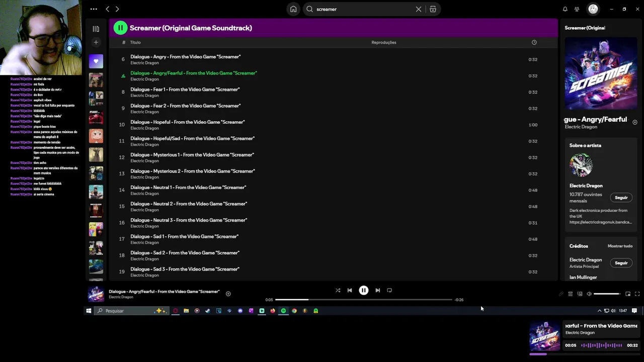Open File Explorer from the taskbar
This screenshot has width=644, height=362.
point(186,311)
